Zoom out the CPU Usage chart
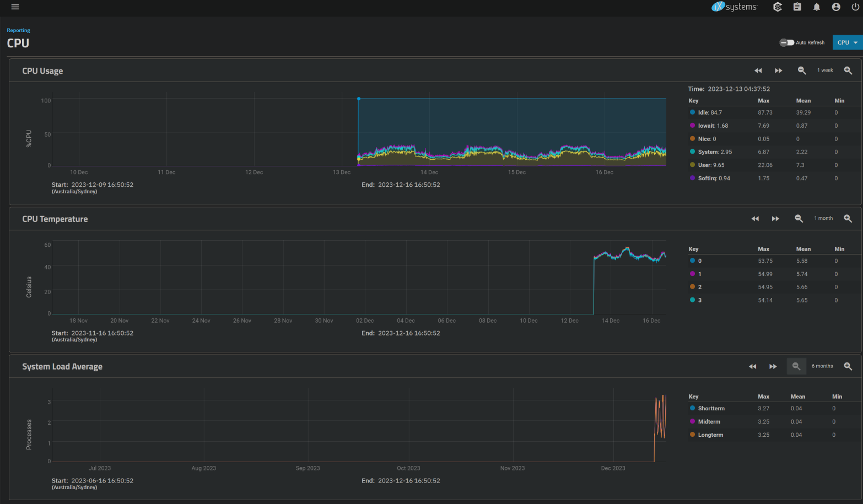This screenshot has height=504, width=863. [802, 71]
